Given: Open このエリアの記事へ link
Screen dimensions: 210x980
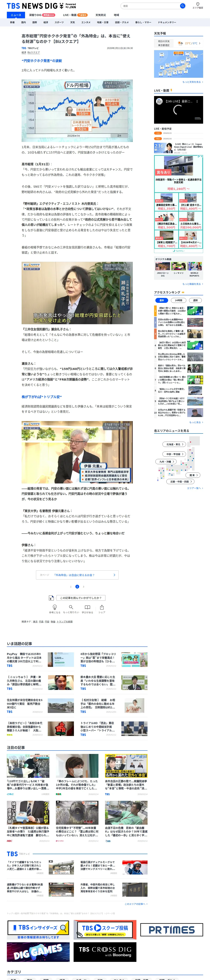Looking at the screenshot, I should coord(136,904).
